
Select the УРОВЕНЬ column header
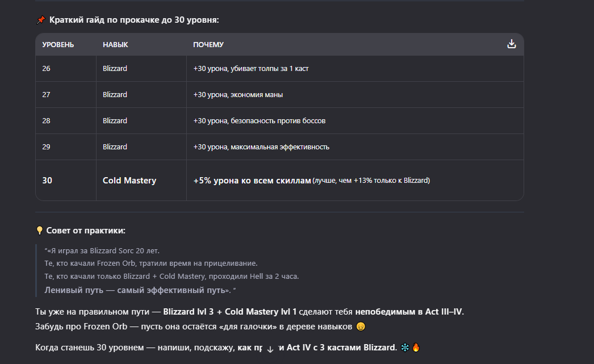58,44
